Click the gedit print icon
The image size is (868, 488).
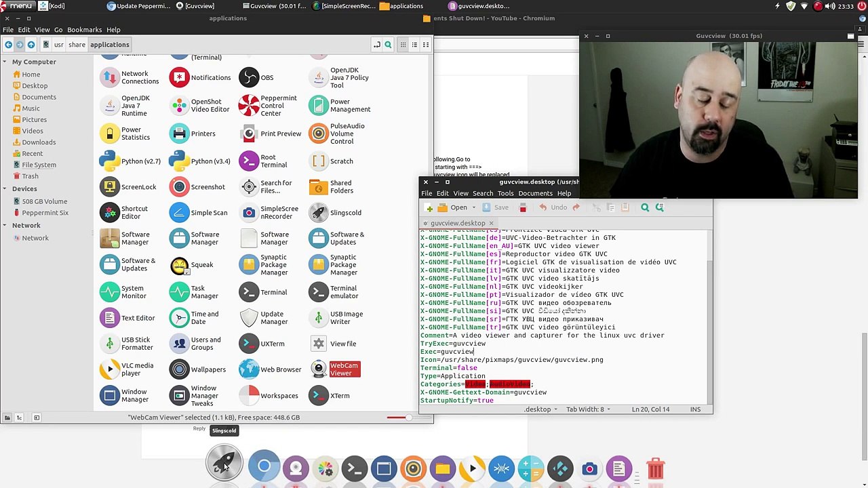[523, 207]
